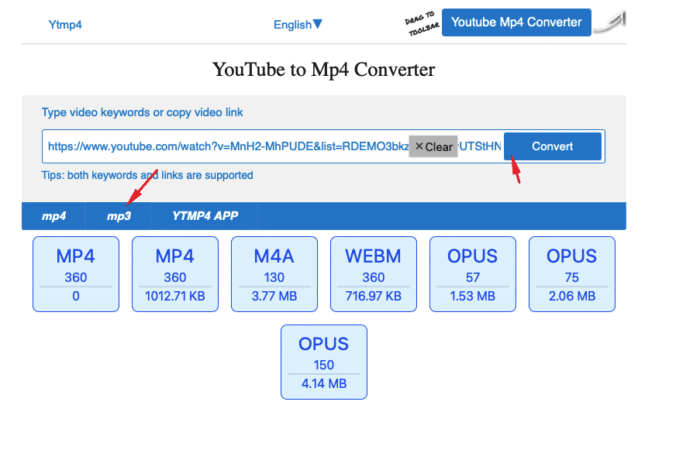
Task: Switch to the mp3 tab
Action: tap(119, 216)
